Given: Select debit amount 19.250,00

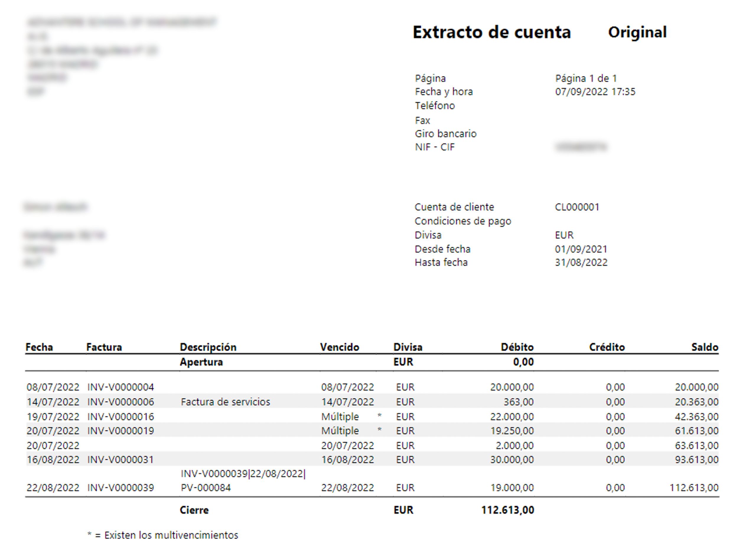Looking at the screenshot, I should tap(512, 431).
